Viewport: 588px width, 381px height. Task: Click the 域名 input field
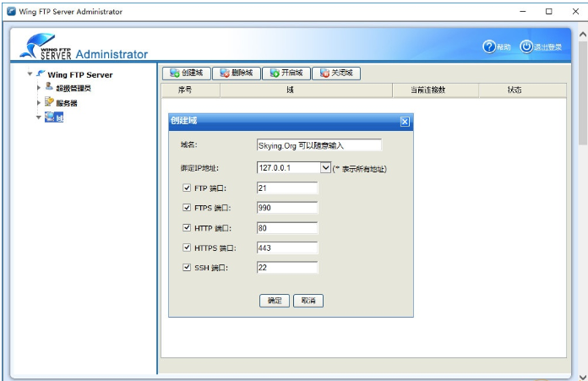(x=319, y=145)
